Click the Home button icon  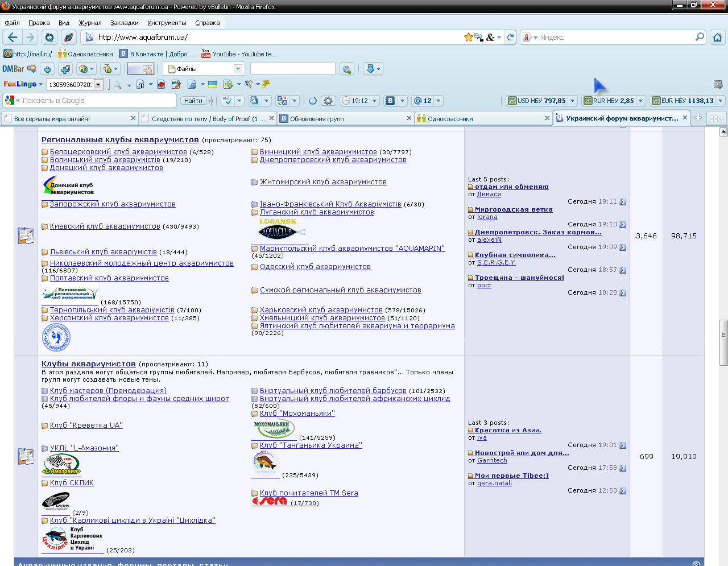click(717, 38)
